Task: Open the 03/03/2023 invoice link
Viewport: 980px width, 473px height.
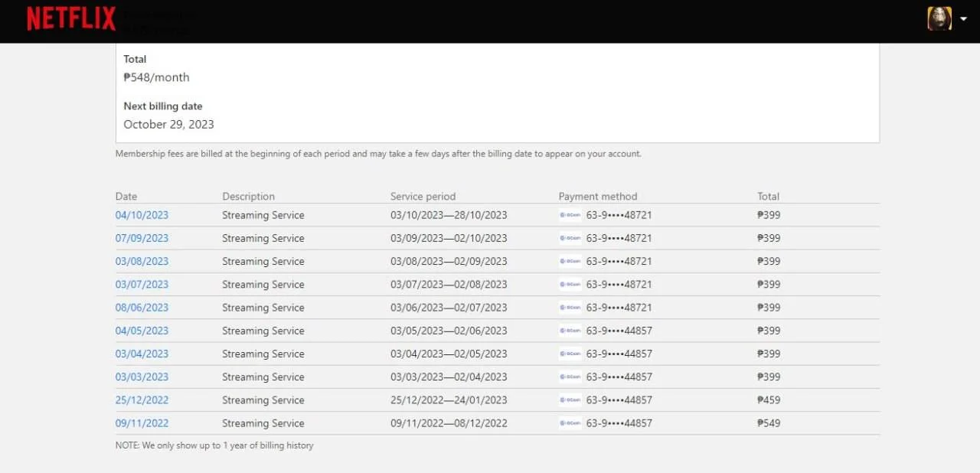Action: [142, 377]
